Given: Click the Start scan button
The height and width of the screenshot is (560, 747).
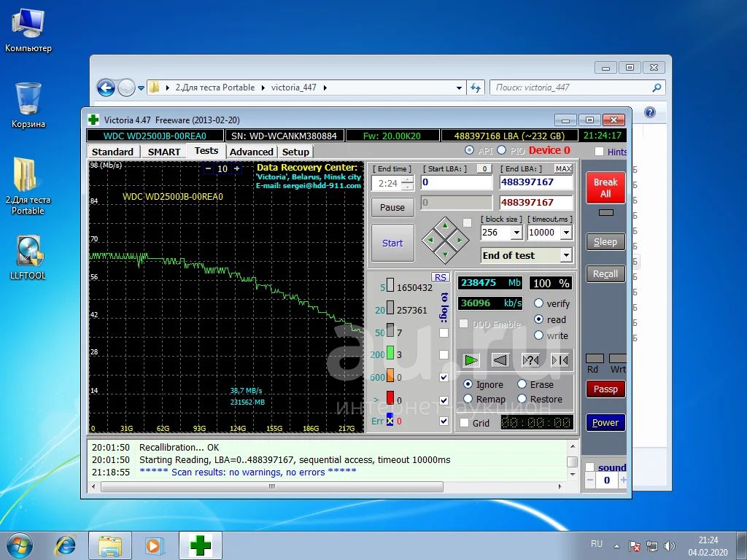Looking at the screenshot, I should point(392,243).
